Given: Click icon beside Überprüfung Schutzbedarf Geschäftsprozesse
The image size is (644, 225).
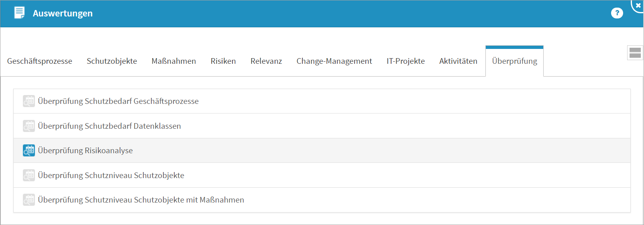Looking at the screenshot, I should (29, 101).
